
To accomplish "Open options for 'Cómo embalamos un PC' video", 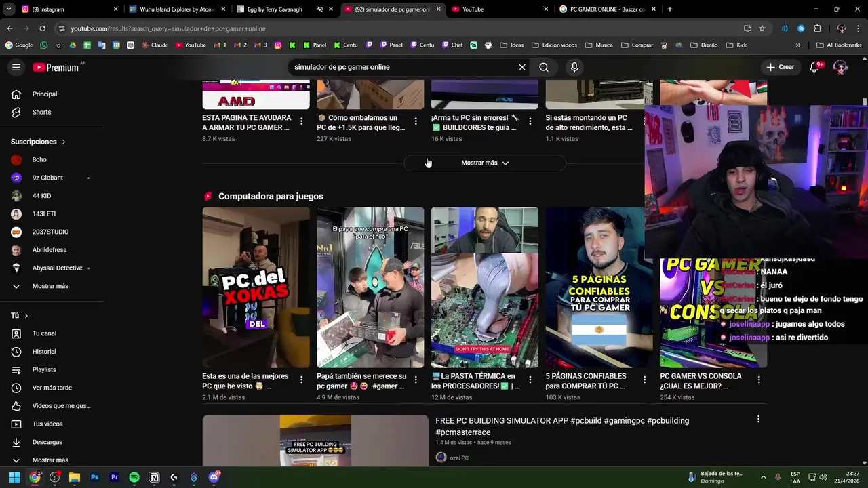I will click(416, 121).
